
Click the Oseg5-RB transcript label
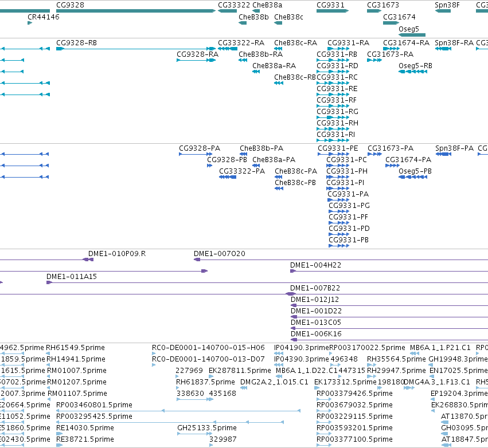416,66
